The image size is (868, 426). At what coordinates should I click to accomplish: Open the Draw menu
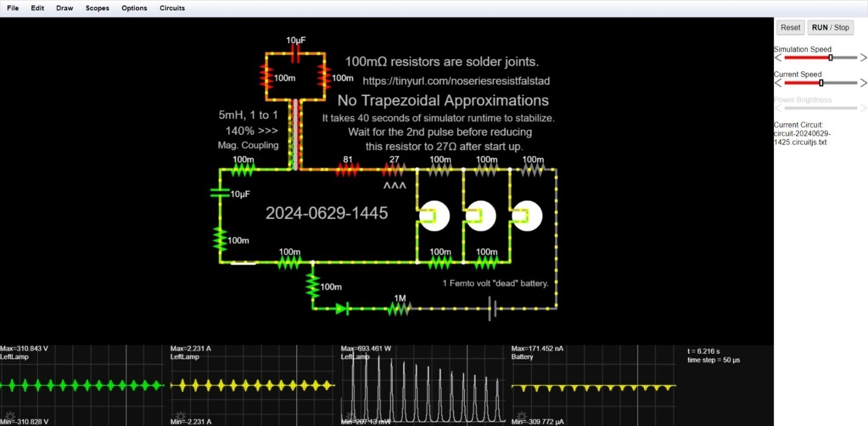tap(64, 8)
